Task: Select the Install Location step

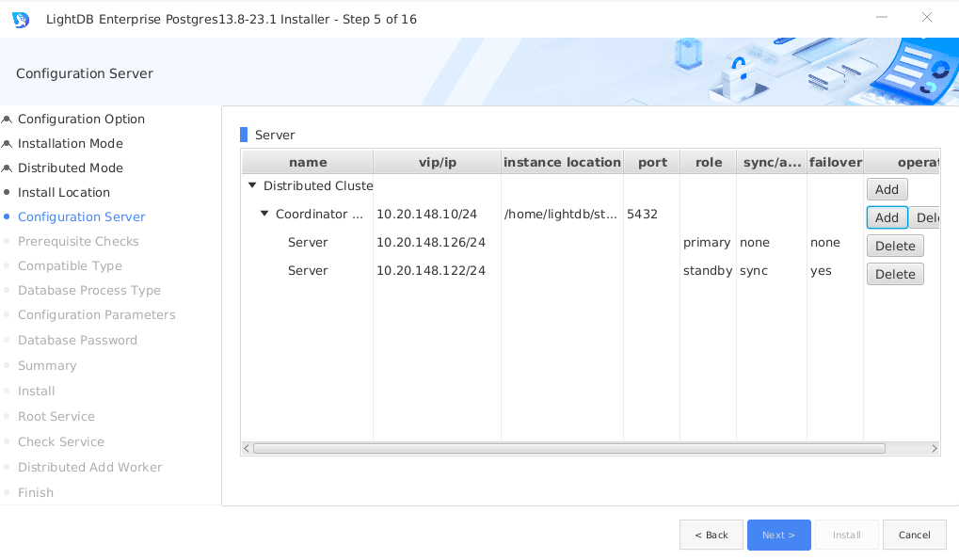Action: click(64, 193)
